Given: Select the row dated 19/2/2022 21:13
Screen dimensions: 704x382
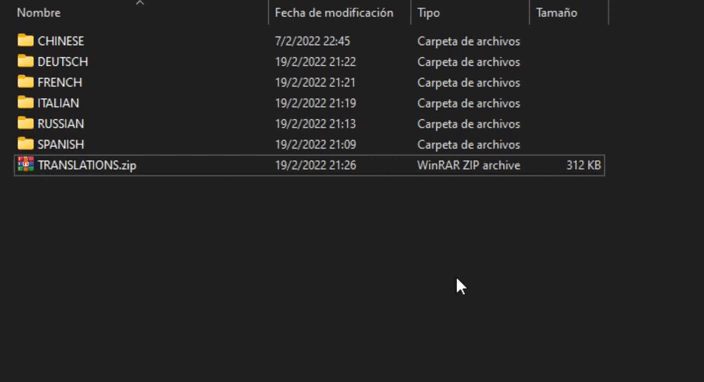Looking at the screenshot, I should (309, 123).
